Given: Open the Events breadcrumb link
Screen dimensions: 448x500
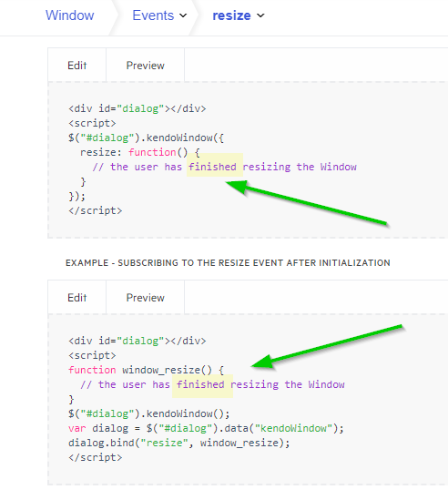Looking at the screenshot, I should click(153, 15).
